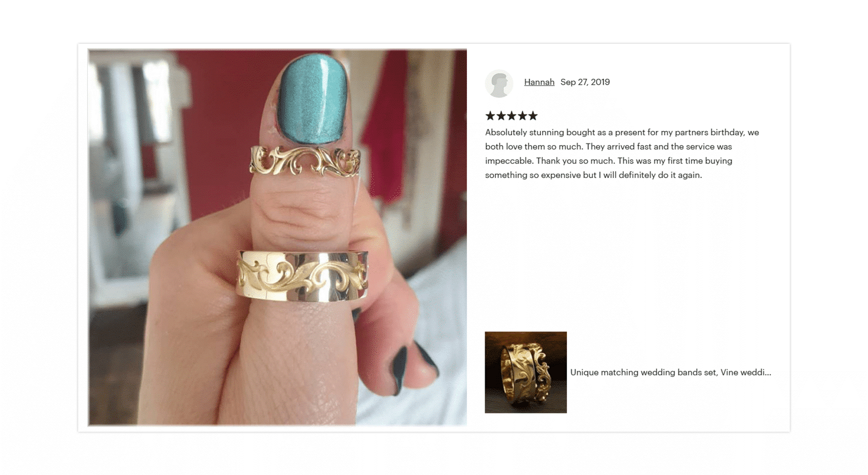Viewport: 868px width, 475px height.
Task: Click the wide gold band ring in photo
Action: tap(302, 276)
